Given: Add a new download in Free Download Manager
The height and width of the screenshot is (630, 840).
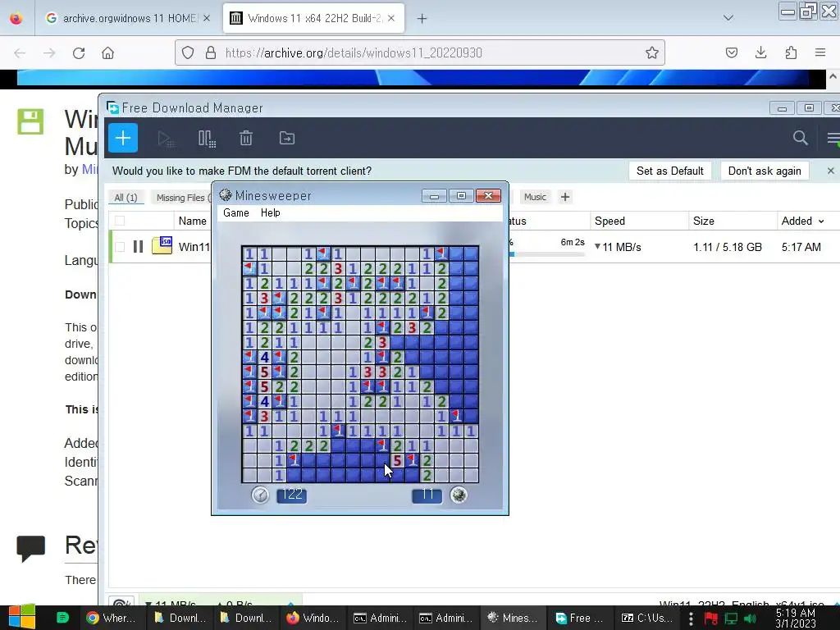Looking at the screenshot, I should pos(123,138).
